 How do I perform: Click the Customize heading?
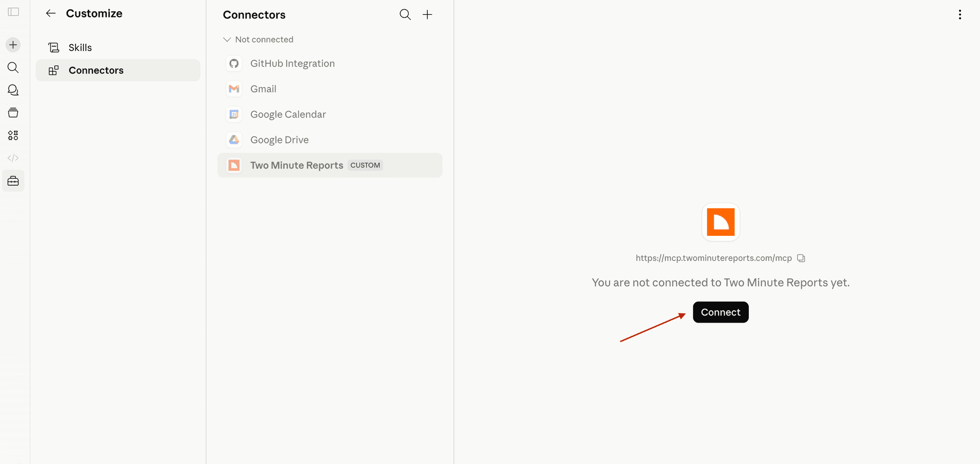(94, 13)
